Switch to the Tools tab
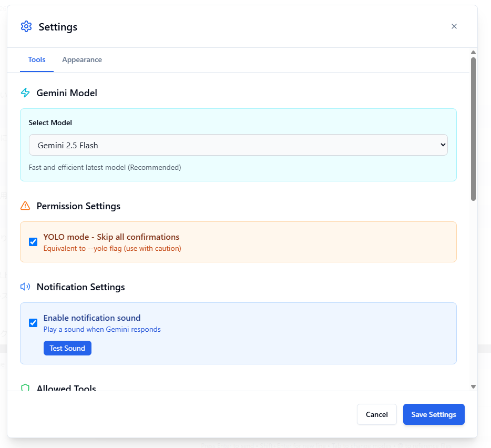The height and width of the screenshot is (448, 491). [37, 60]
